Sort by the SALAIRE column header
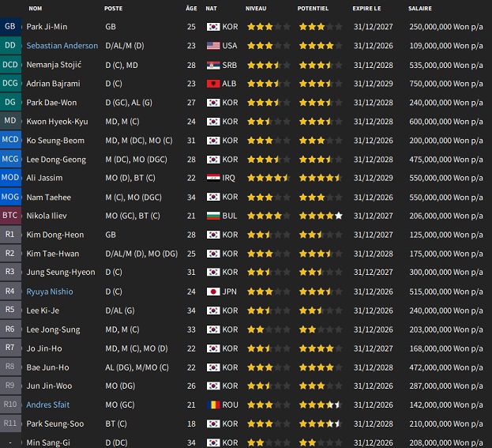492x448 pixels. tap(420, 9)
